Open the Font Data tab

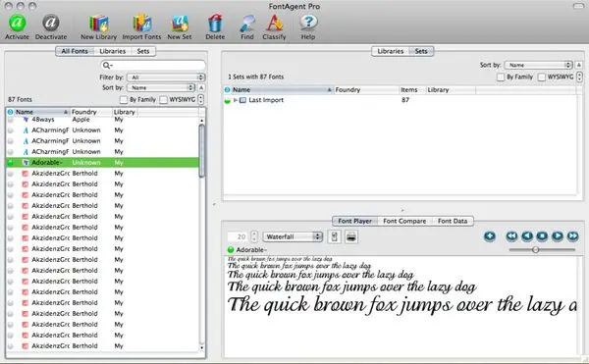click(453, 222)
